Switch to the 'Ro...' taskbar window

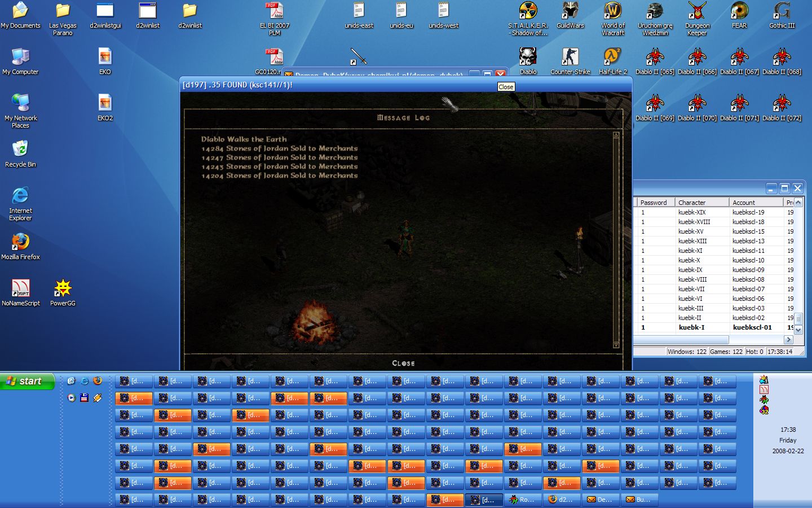(x=523, y=500)
